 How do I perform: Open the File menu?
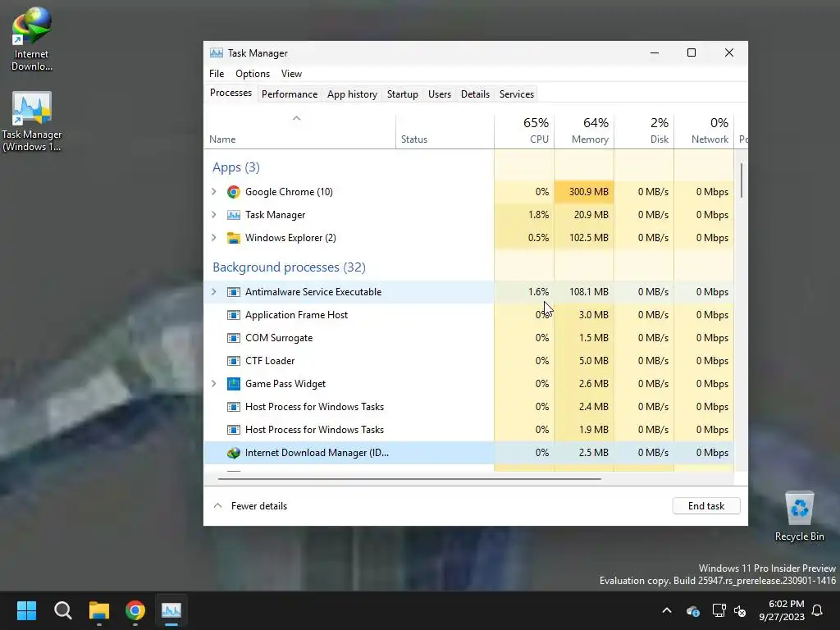[217, 73]
